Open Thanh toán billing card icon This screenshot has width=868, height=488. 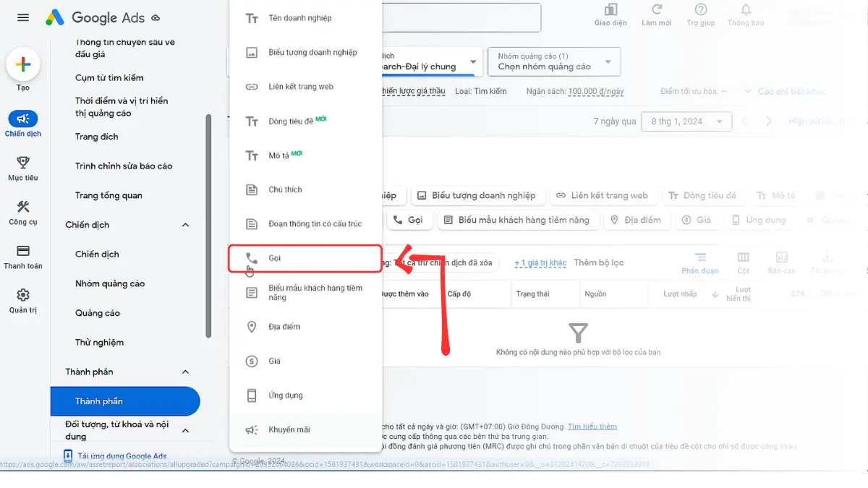pos(23,251)
